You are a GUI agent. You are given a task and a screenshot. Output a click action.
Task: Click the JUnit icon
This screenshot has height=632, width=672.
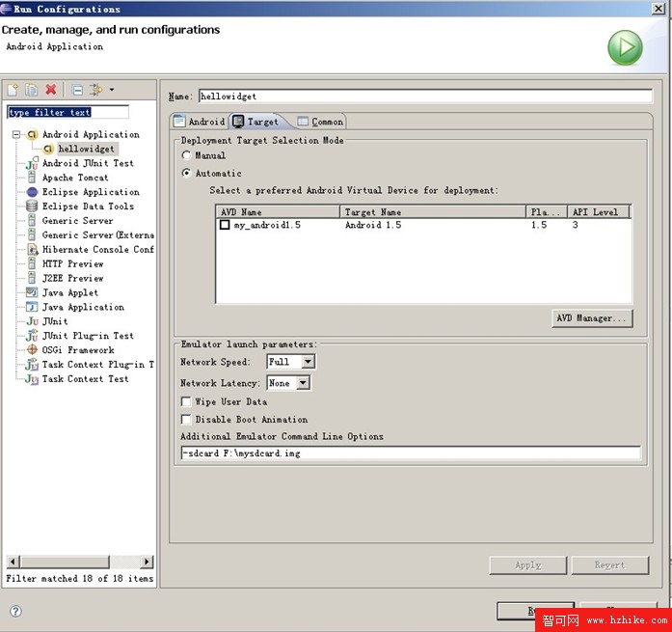[x=32, y=321]
